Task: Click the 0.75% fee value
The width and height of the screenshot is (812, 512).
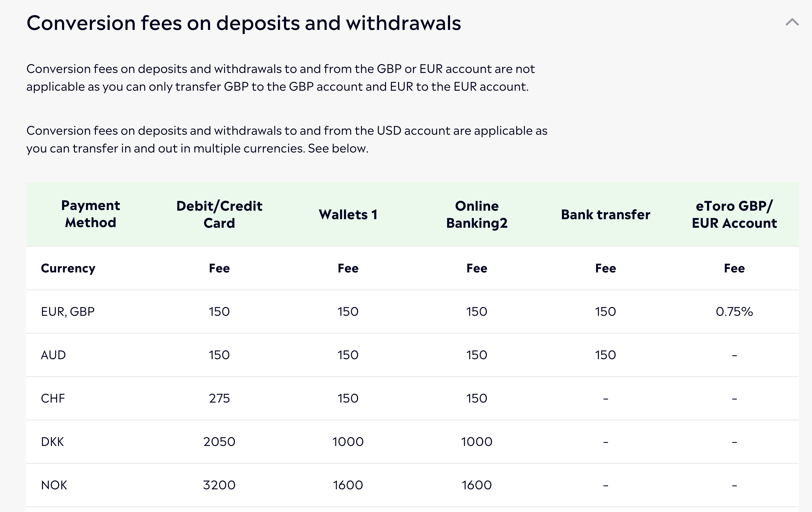Action: pyautogui.click(x=734, y=311)
